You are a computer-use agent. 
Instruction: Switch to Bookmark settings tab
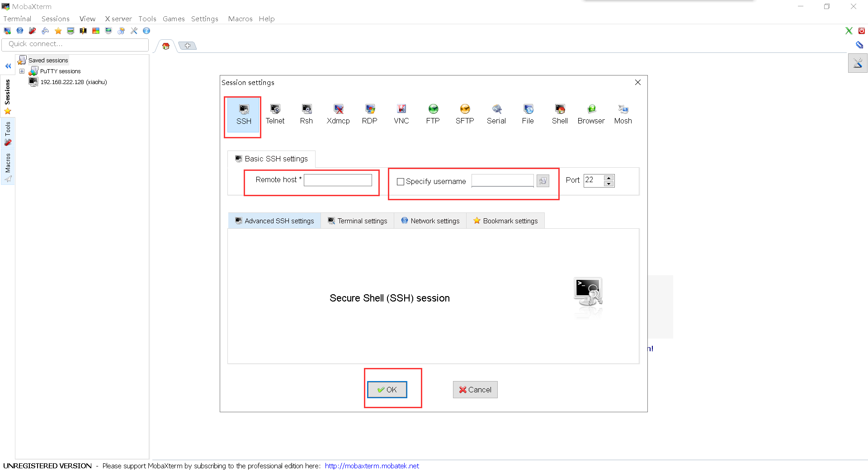(505, 221)
